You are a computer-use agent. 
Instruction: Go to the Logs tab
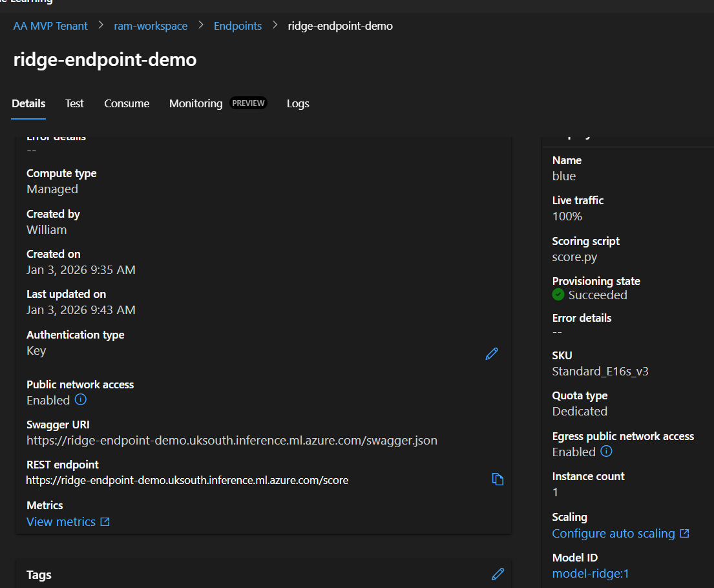click(x=298, y=103)
